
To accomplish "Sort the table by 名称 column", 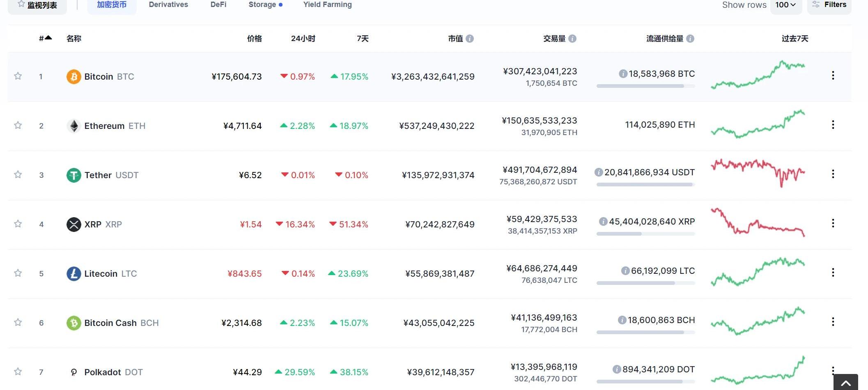I will (x=74, y=39).
